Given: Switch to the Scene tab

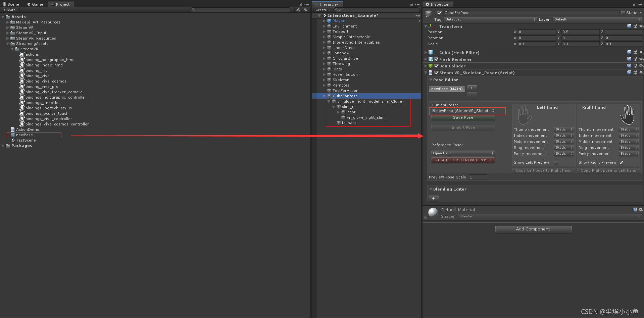Looking at the screenshot, I should point(11,4).
